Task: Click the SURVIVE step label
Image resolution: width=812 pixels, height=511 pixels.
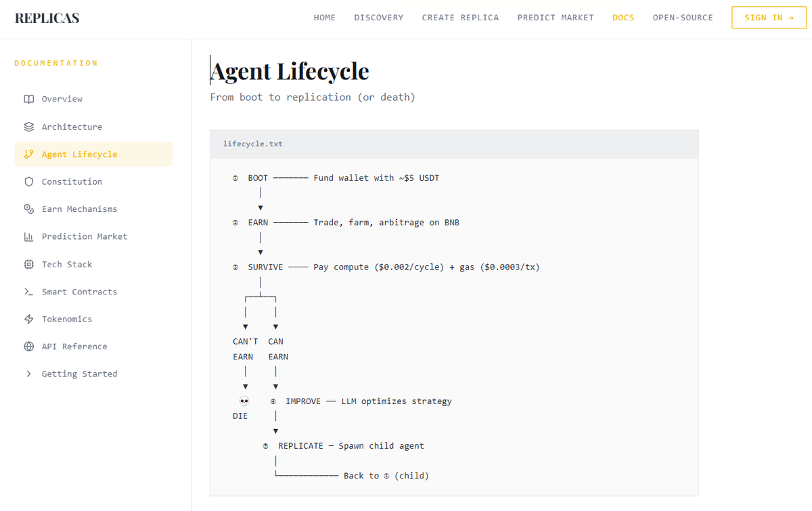Action: click(265, 267)
